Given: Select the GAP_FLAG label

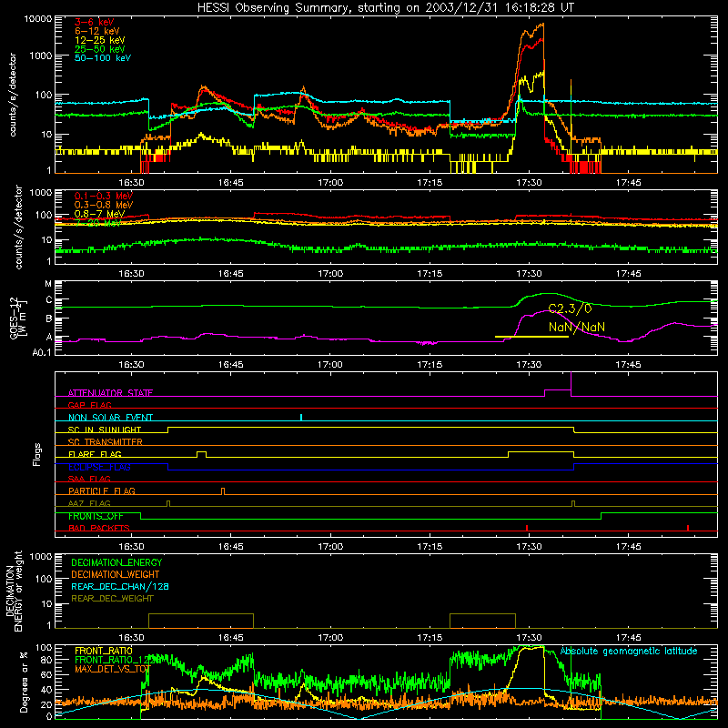Looking at the screenshot, I should [89, 405].
